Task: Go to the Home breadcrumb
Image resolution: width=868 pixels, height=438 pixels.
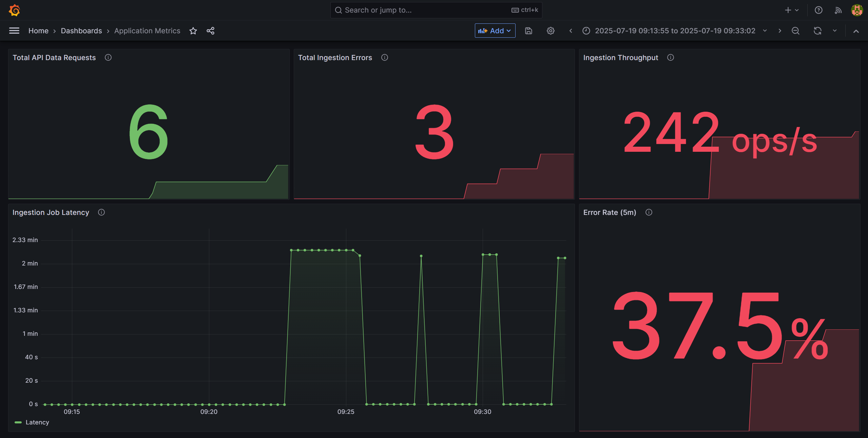Action: (x=38, y=31)
